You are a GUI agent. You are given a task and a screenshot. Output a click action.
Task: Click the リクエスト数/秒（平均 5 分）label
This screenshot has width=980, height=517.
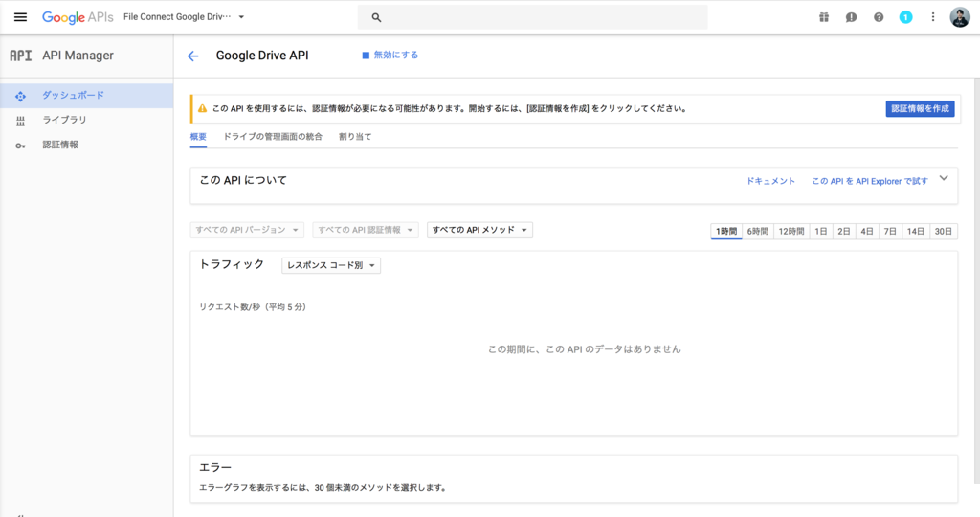tap(253, 307)
